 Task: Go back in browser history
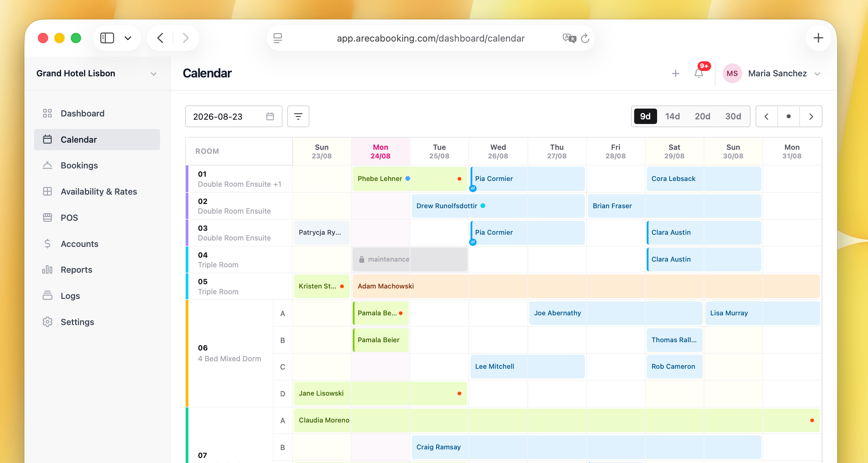click(160, 38)
